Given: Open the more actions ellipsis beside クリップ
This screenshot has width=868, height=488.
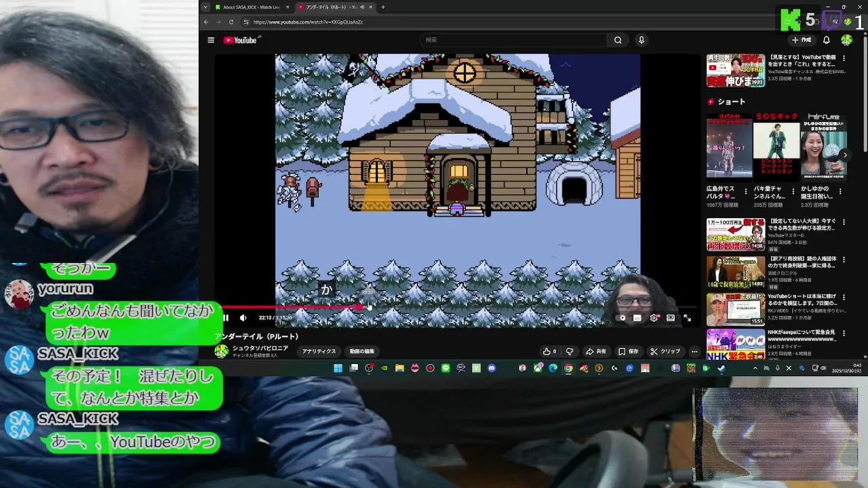Looking at the screenshot, I should [x=694, y=351].
